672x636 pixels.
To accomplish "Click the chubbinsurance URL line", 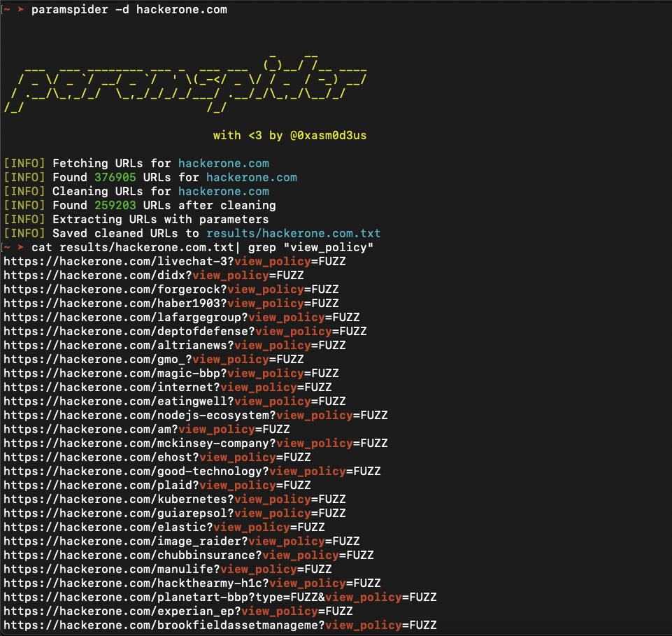I will 189,556.
